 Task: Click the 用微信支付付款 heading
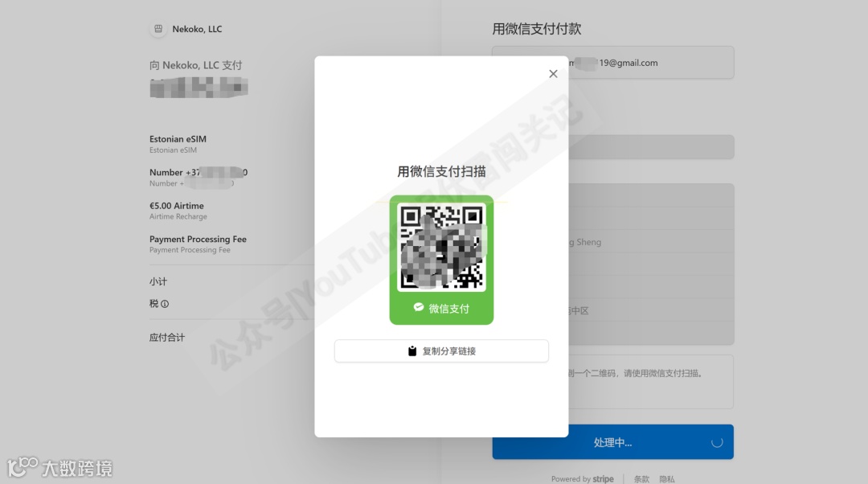[x=536, y=29]
